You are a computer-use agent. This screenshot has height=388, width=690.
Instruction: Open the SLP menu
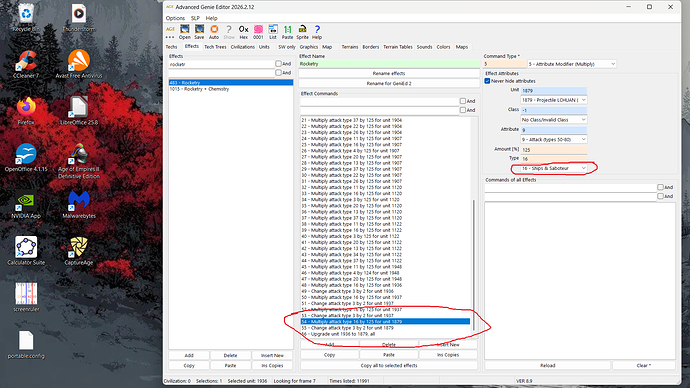tap(195, 18)
